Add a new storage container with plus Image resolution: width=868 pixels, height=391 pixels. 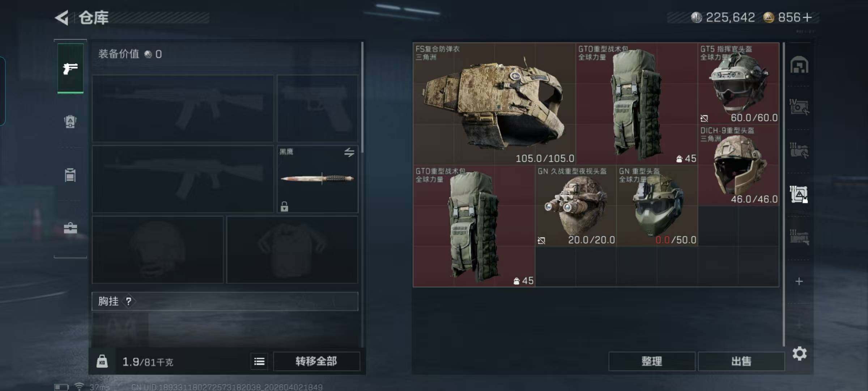799,281
